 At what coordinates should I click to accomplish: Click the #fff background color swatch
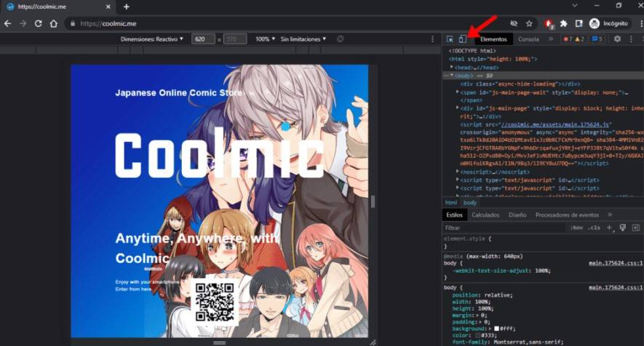496,329
